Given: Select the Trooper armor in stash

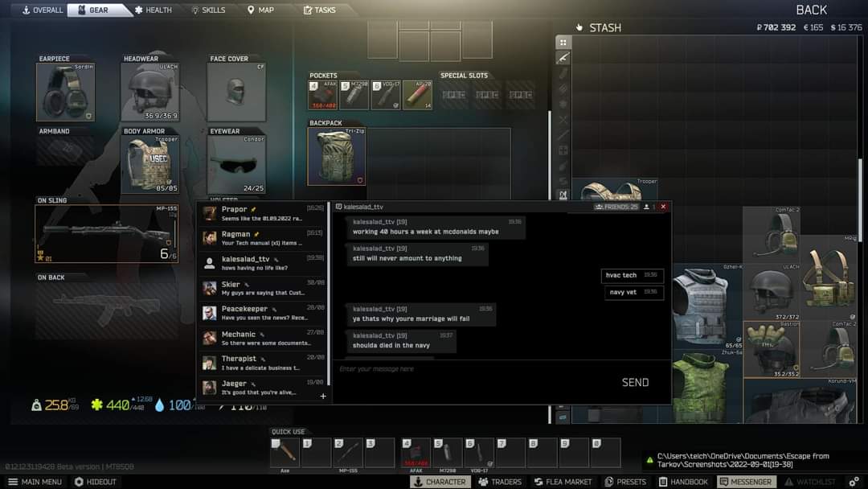Looking at the screenshot, I should [615, 189].
